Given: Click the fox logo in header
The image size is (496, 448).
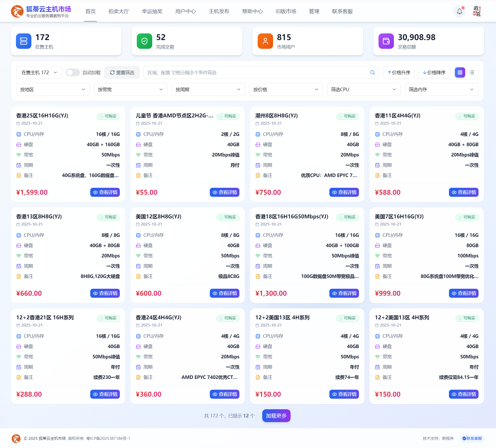Looking at the screenshot, I should [x=17, y=12].
